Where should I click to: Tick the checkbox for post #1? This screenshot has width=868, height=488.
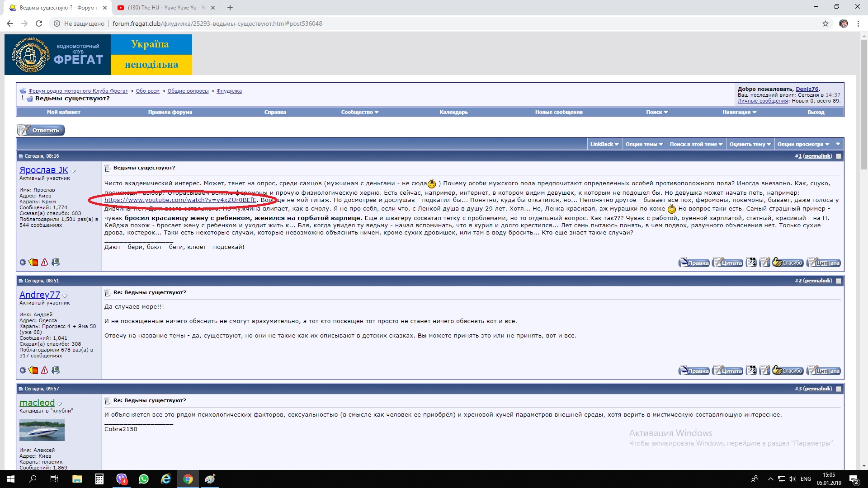(839, 156)
